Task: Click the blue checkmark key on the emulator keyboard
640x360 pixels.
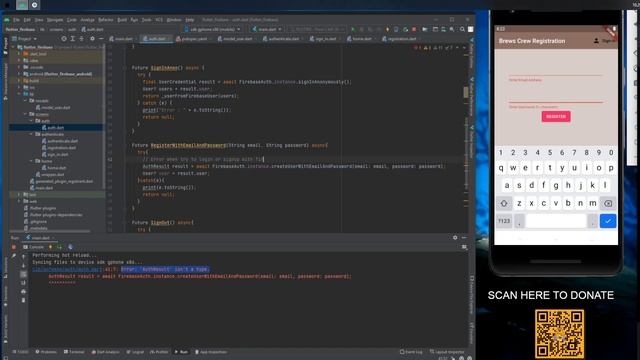Action: 608,221
